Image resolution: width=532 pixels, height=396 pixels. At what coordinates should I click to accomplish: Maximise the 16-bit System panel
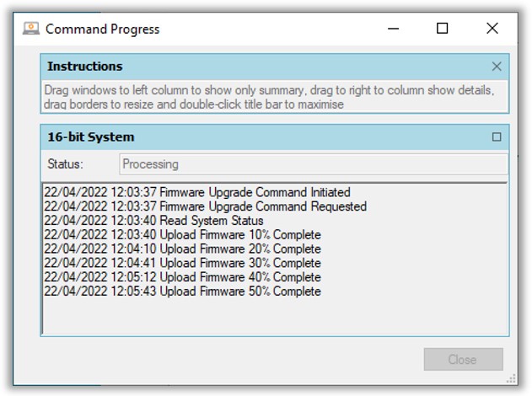(x=497, y=137)
